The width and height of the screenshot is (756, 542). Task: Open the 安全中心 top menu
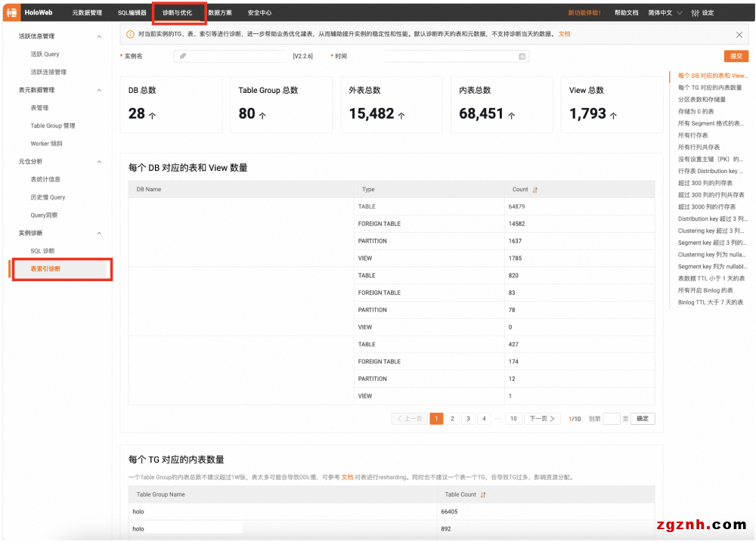[x=259, y=13]
